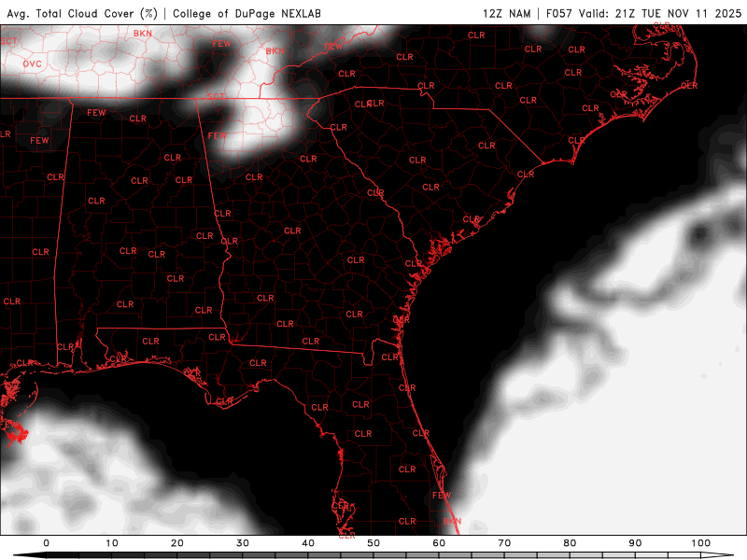Click the "F057 Valid: 21Z TUE NOV 11 2025" text
Screen dimensions: 747x560
[643, 13]
